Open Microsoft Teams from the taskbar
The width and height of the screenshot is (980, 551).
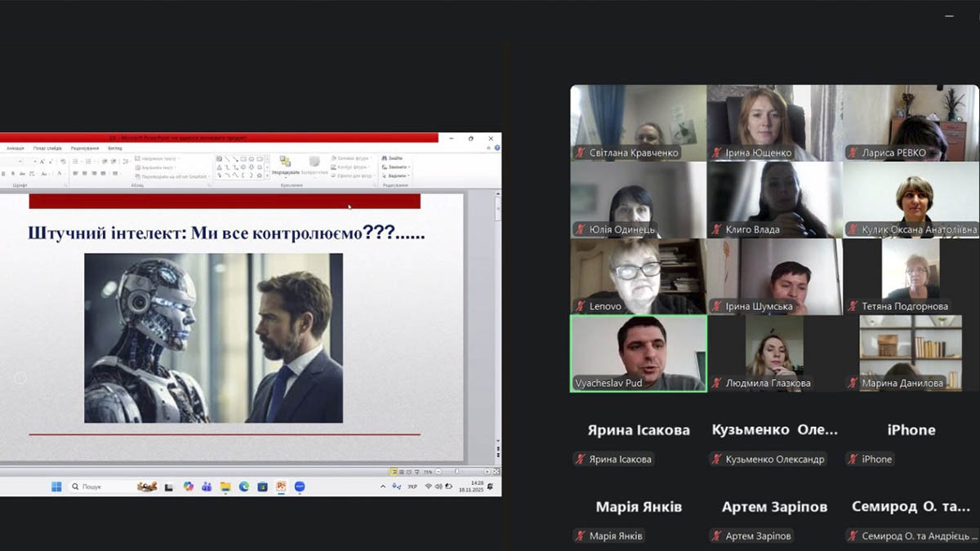tap(207, 487)
